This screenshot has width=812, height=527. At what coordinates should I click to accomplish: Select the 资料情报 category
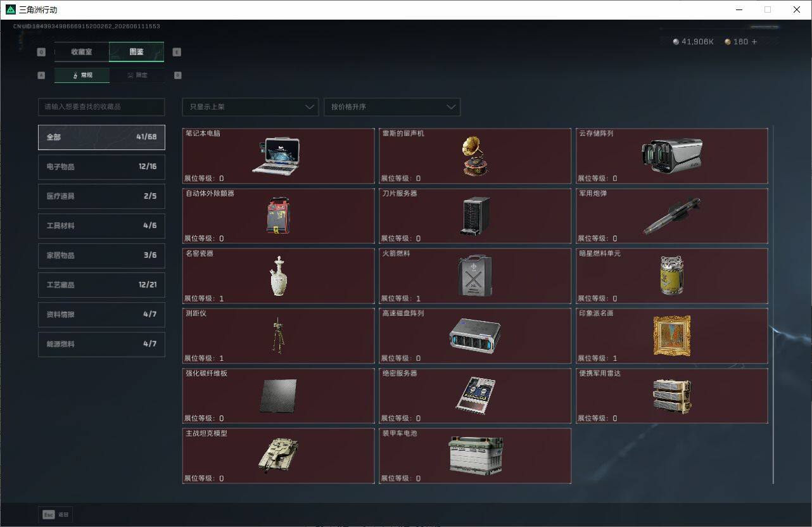(x=101, y=314)
